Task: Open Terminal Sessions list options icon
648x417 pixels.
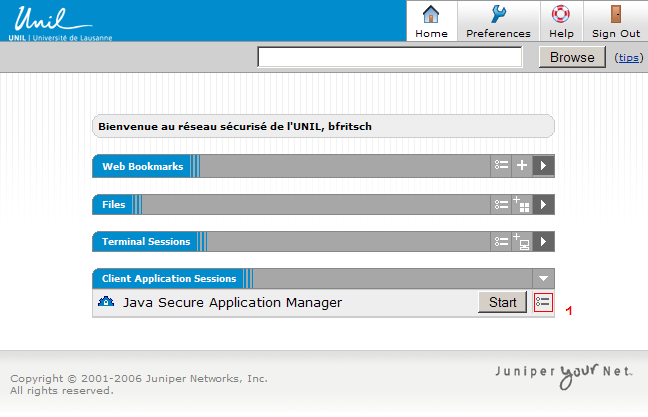Action: pyautogui.click(x=502, y=242)
